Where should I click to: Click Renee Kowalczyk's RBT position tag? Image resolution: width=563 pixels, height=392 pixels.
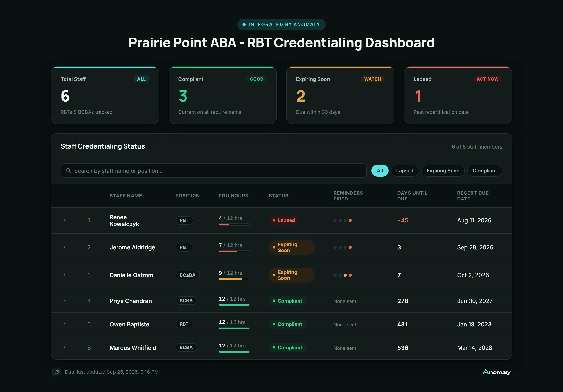[x=184, y=220]
